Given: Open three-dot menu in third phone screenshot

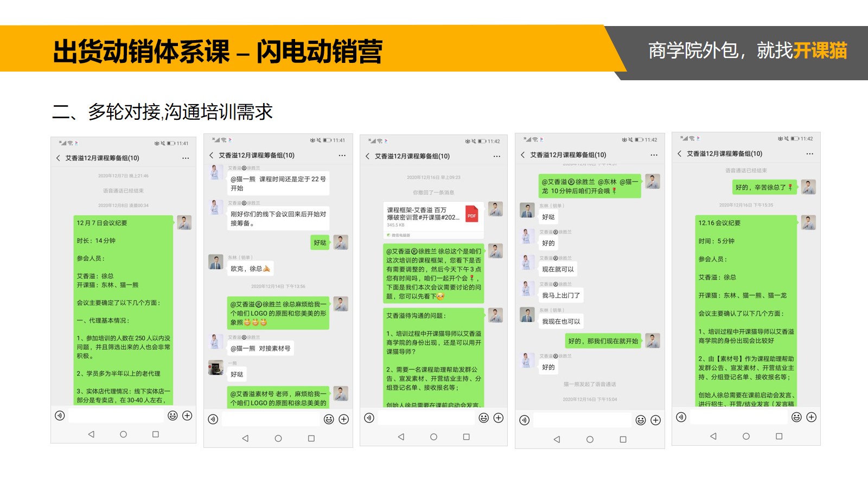Looking at the screenshot, I should point(497,156).
